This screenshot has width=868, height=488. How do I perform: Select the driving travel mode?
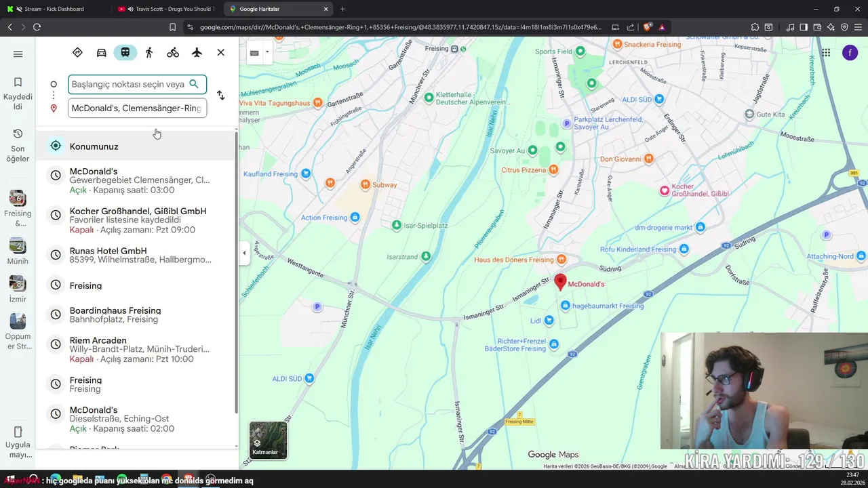coord(101,52)
